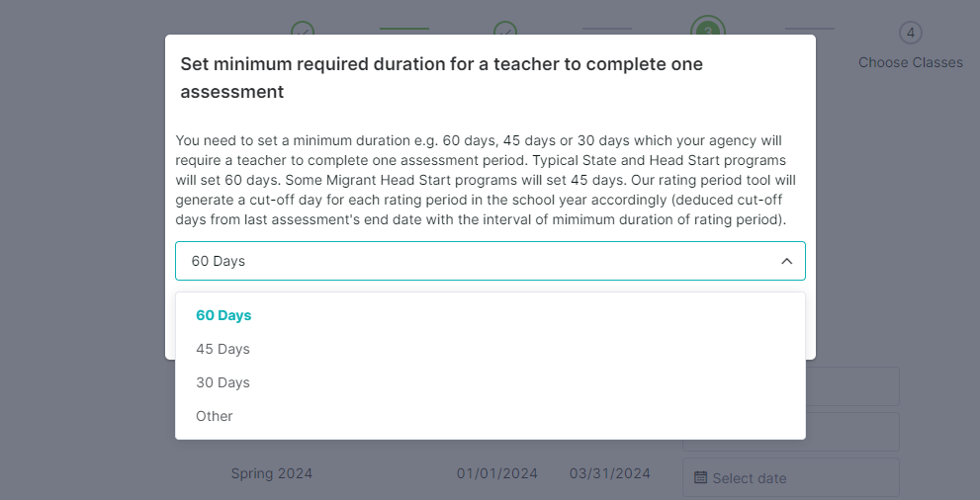980x500 pixels.
Task: Click the Choose Classes step label
Action: (x=910, y=62)
